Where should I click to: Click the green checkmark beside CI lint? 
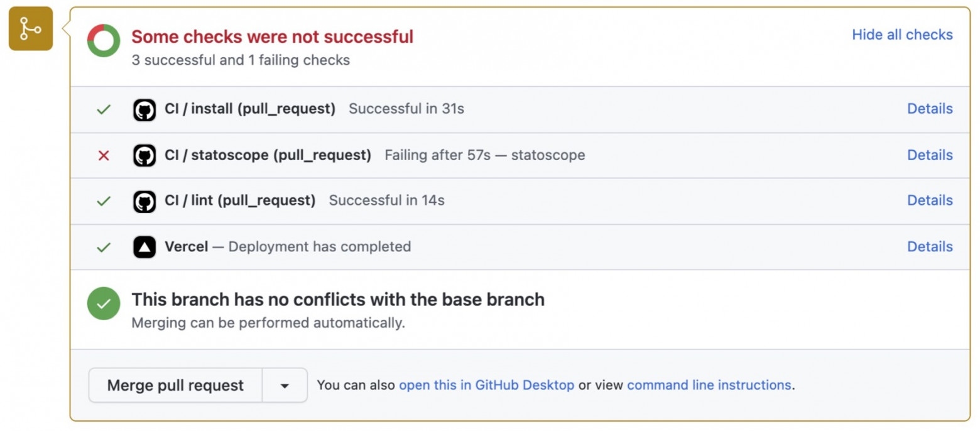(x=104, y=200)
